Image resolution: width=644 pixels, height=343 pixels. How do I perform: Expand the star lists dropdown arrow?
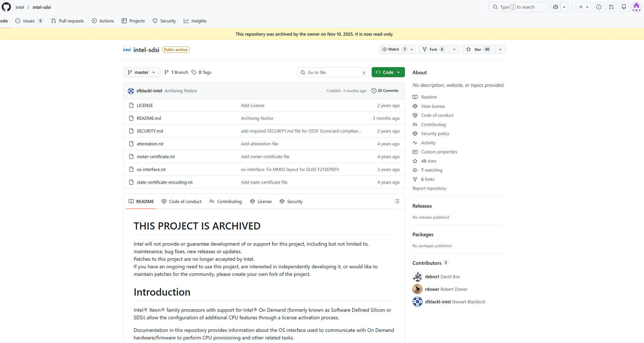tap(500, 49)
